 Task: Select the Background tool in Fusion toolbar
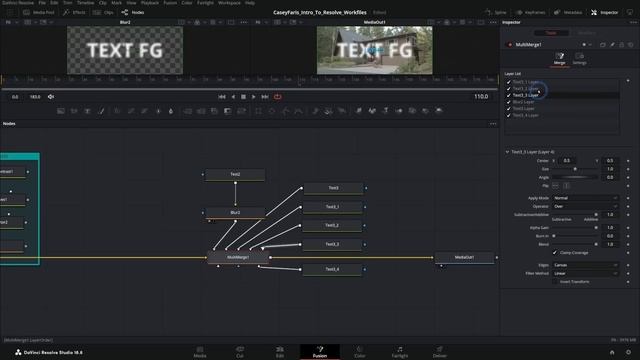[x=60, y=111]
